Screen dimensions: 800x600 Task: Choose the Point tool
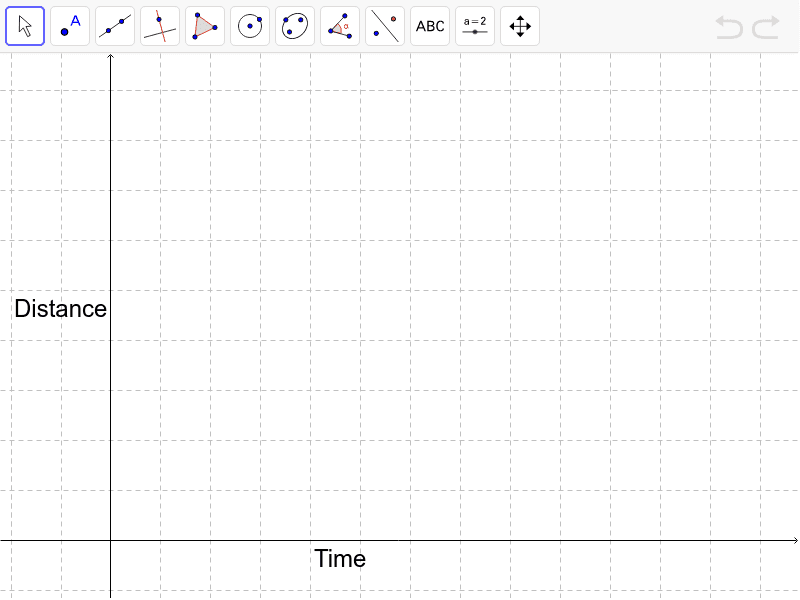pyautogui.click(x=70, y=26)
